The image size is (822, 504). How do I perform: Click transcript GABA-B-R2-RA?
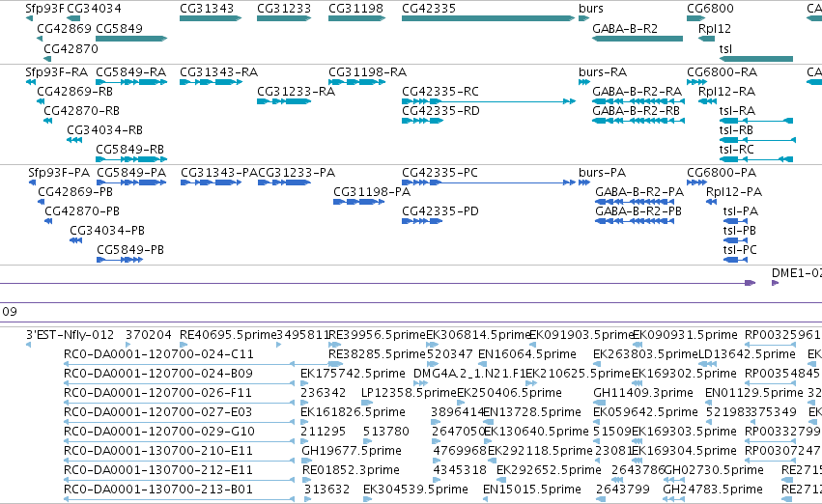pyautogui.click(x=638, y=101)
